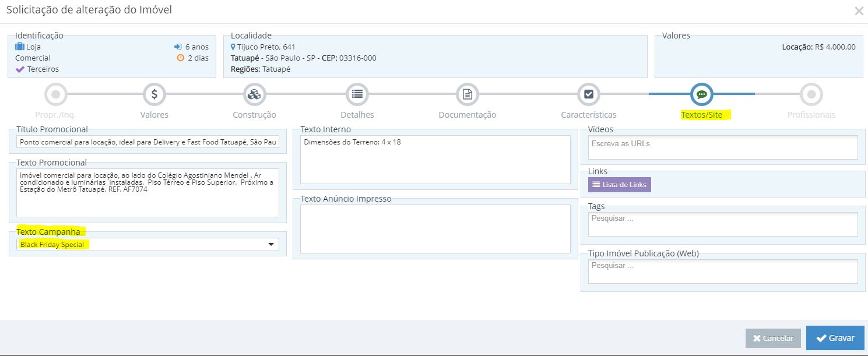Open the Construção step circle icon

coord(254,94)
